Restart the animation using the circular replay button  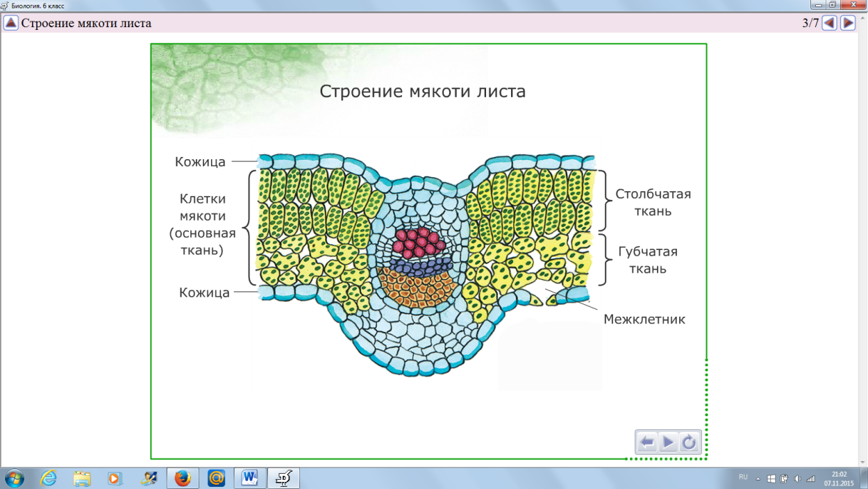coord(689,442)
